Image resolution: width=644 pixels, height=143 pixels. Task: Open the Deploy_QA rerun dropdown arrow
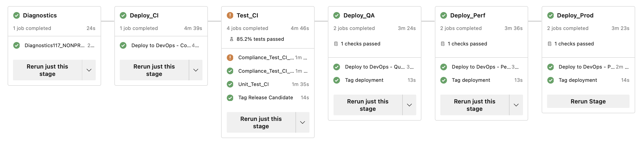pyautogui.click(x=409, y=105)
